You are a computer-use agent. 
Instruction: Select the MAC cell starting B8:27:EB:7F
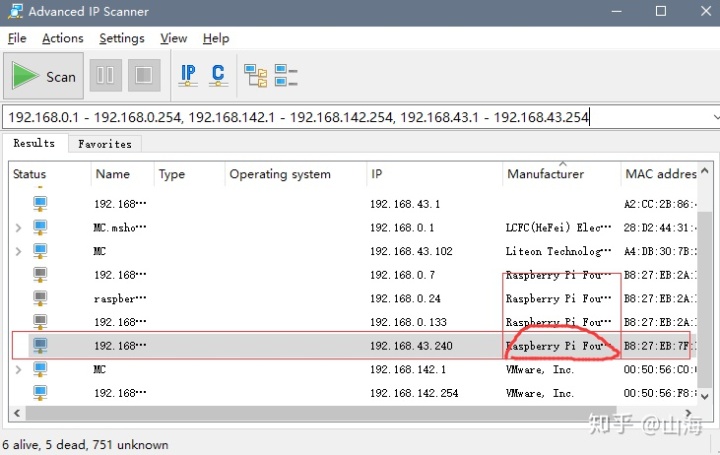tap(659, 346)
